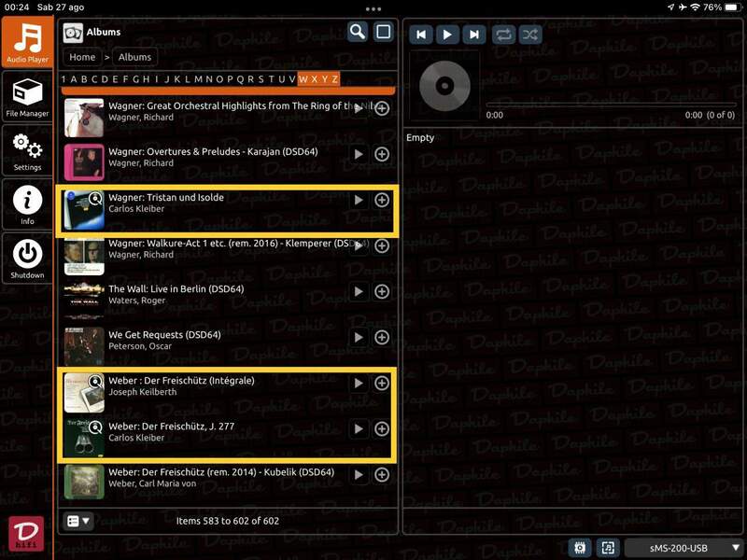The image size is (747, 560).
Task: Open the Info page
Action: click(27, 204)
